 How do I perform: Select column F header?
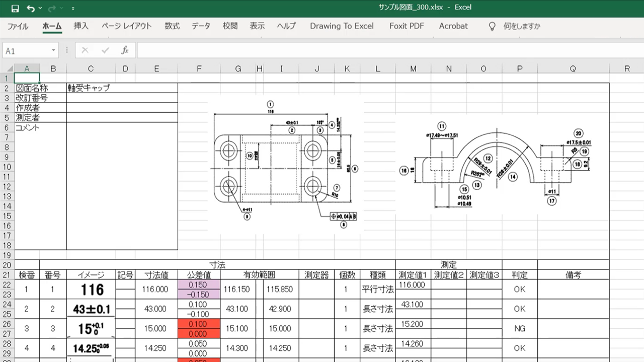coord(199,69)
